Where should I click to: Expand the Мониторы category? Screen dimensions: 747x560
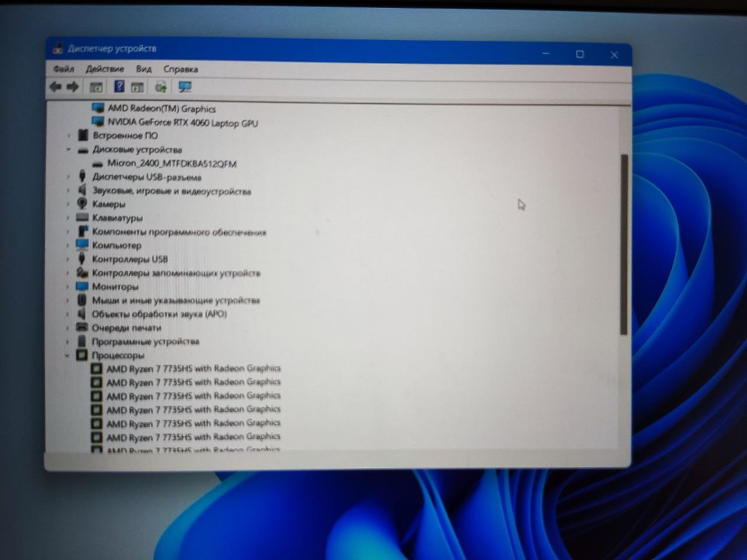point(68,287)
